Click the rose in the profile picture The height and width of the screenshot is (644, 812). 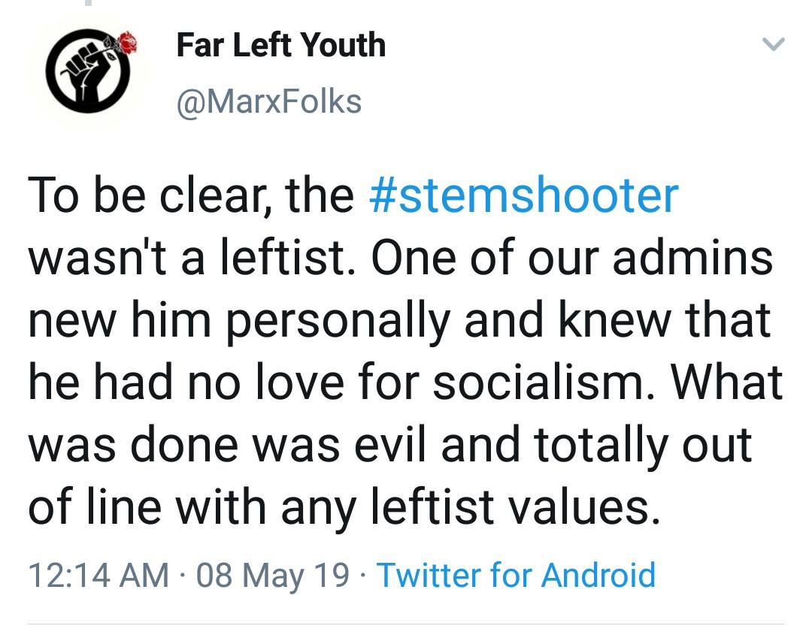pyautogui.click(x=126, y=43)
